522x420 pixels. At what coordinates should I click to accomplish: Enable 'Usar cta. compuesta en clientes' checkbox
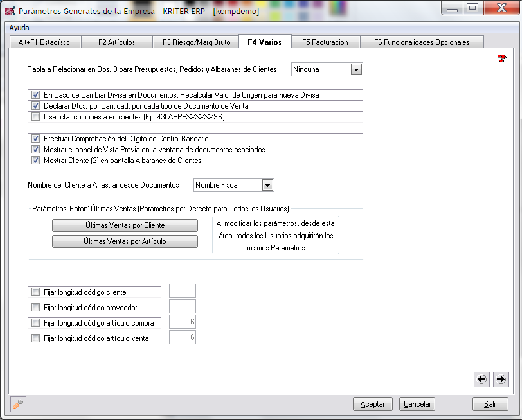click(x=36, y=117)
